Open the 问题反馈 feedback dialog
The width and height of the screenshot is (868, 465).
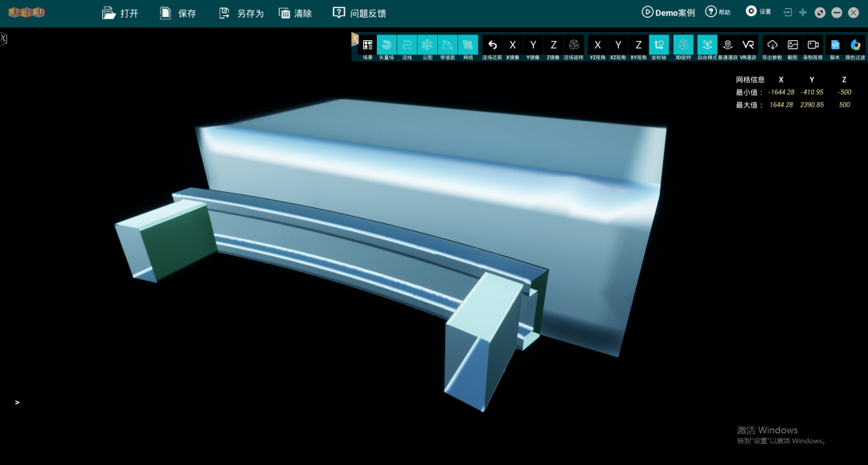359,13
